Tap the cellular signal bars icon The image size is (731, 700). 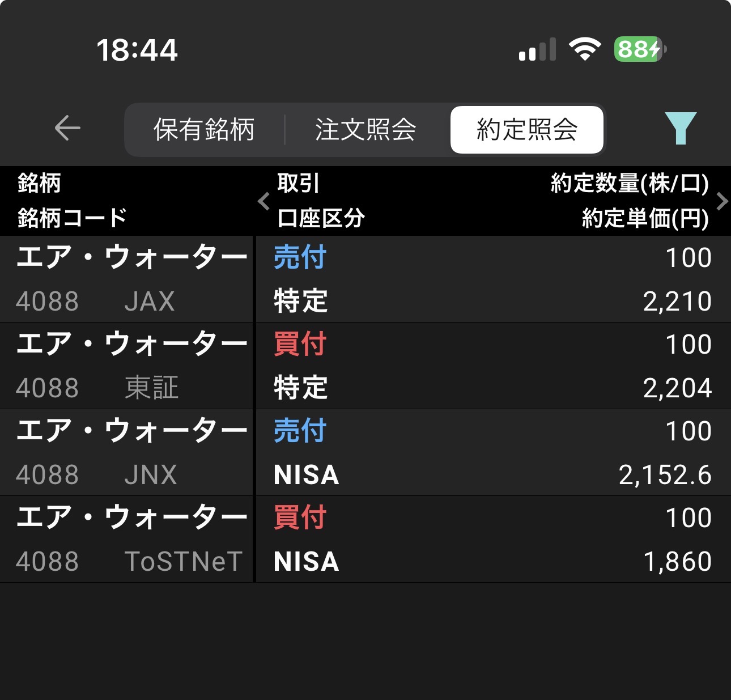pos(537,50)
